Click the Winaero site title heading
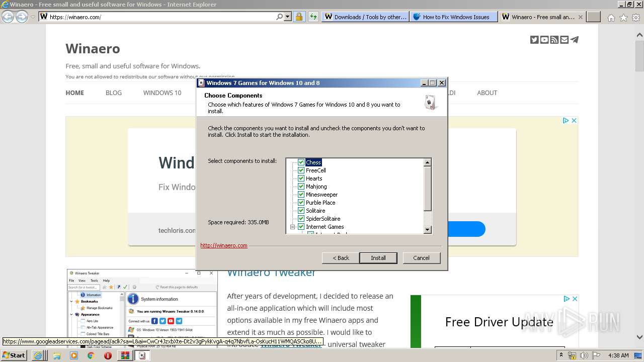 (x=93, y=49)
